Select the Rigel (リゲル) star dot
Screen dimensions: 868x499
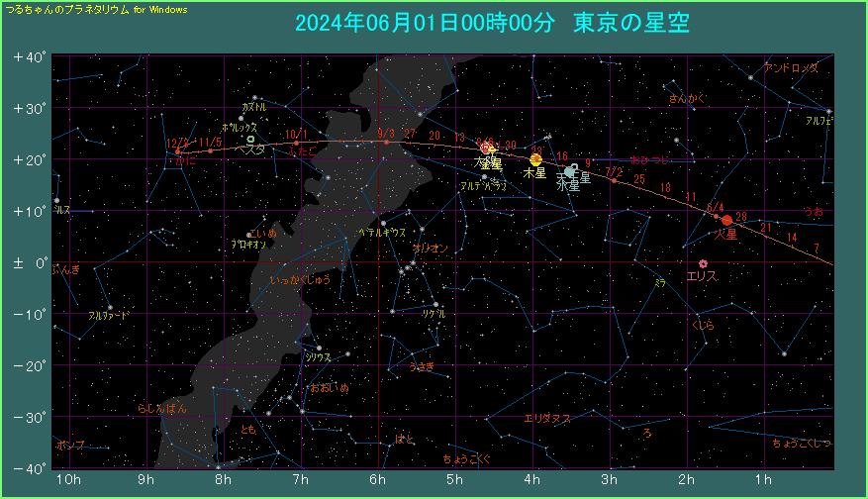click(434, 304)
